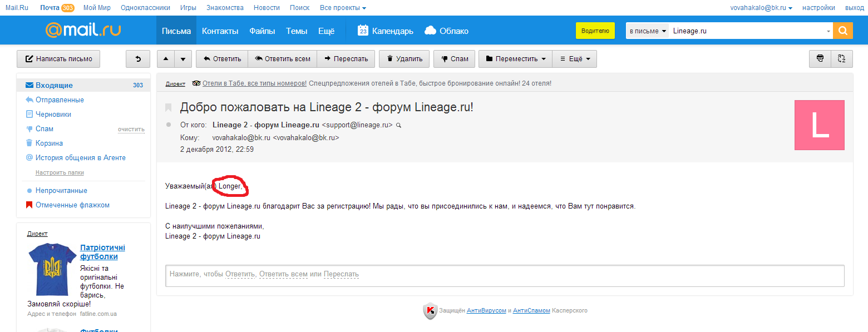868x332 pixels.
Task: Click выход logout link
Action: click(855, 8)
